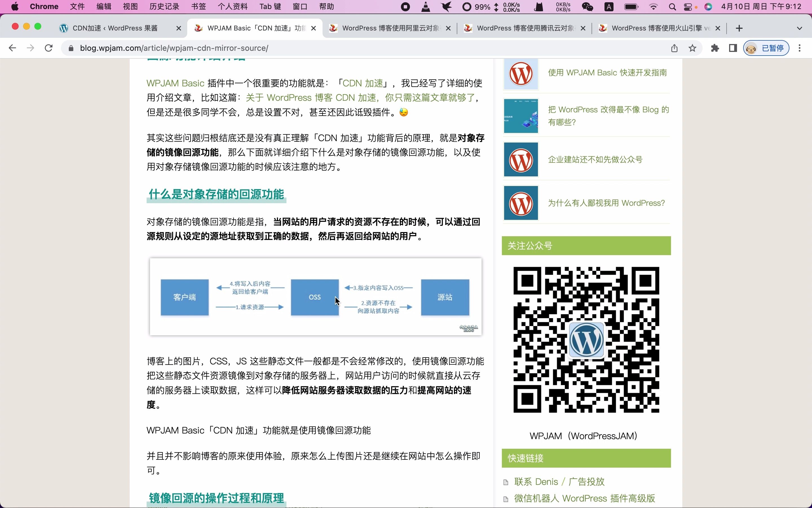Image resolution: width=812 pixels, height=508 pixels.
Task: Open the 视图 menu
Action: click(x=130, y=7)
